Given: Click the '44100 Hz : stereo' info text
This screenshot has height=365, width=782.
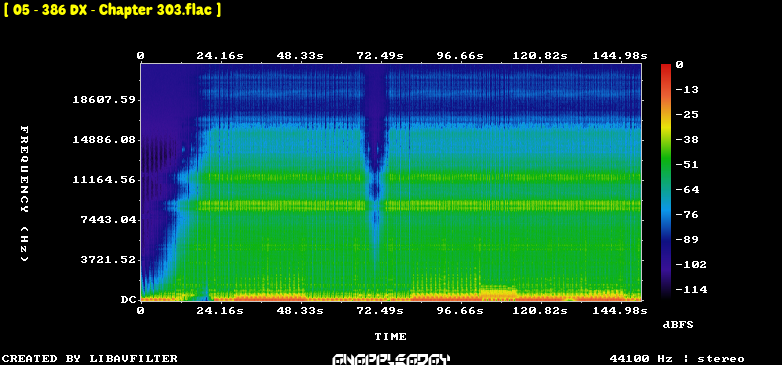Looking at the screenshot, I should [x=677, y=359].
